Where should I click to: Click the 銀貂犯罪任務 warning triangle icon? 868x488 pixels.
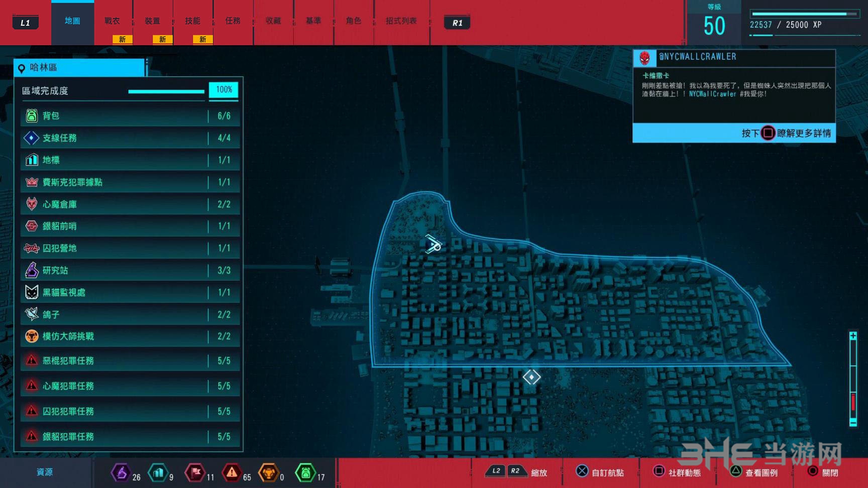[32, 436]
